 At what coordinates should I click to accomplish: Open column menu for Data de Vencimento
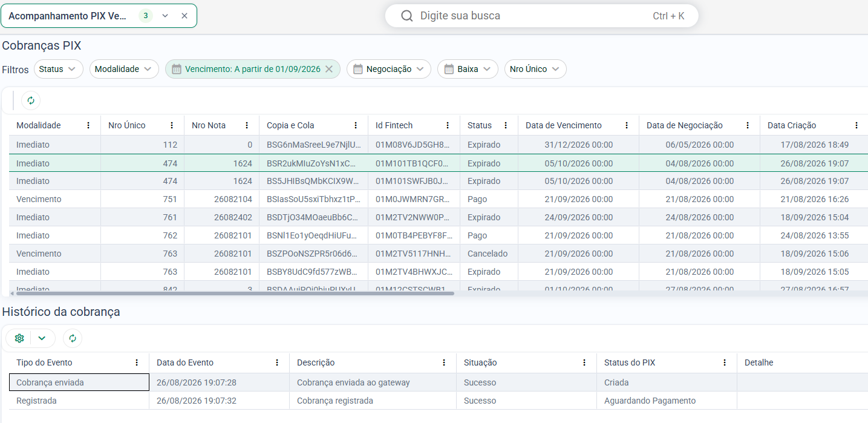(627, 125)
